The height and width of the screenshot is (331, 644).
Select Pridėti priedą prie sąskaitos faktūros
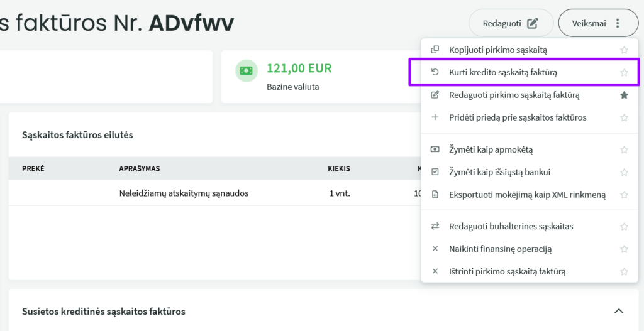pos(517,117)
